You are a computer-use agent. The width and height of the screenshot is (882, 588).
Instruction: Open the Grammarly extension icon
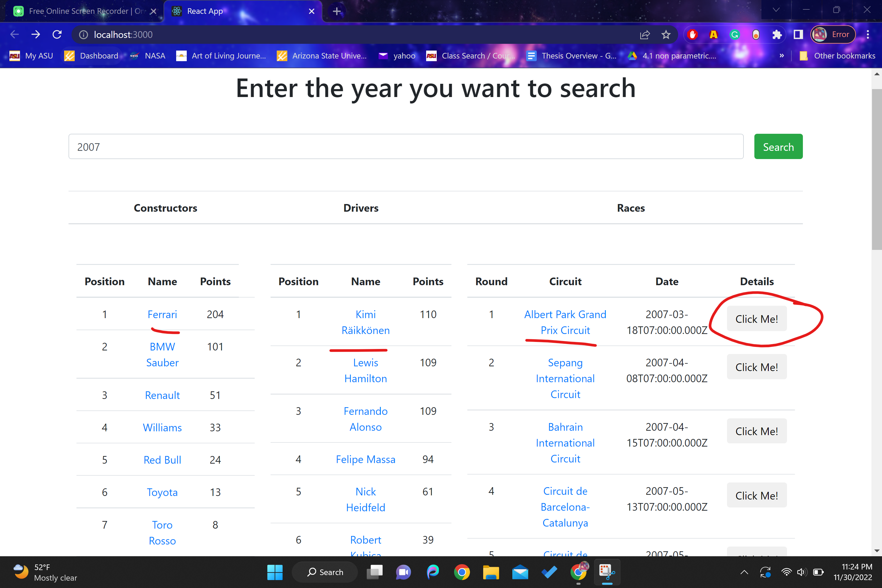point(735,34)
